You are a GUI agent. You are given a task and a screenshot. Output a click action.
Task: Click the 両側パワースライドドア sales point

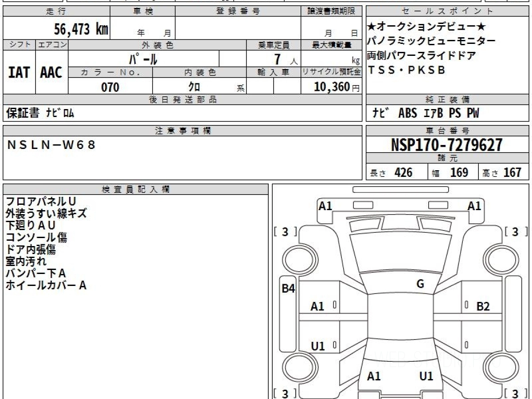point(422,56)
